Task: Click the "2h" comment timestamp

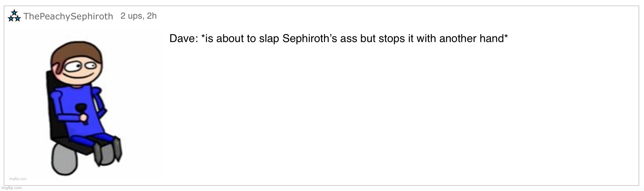Action: pyautogui.click(x=152, y=16)
